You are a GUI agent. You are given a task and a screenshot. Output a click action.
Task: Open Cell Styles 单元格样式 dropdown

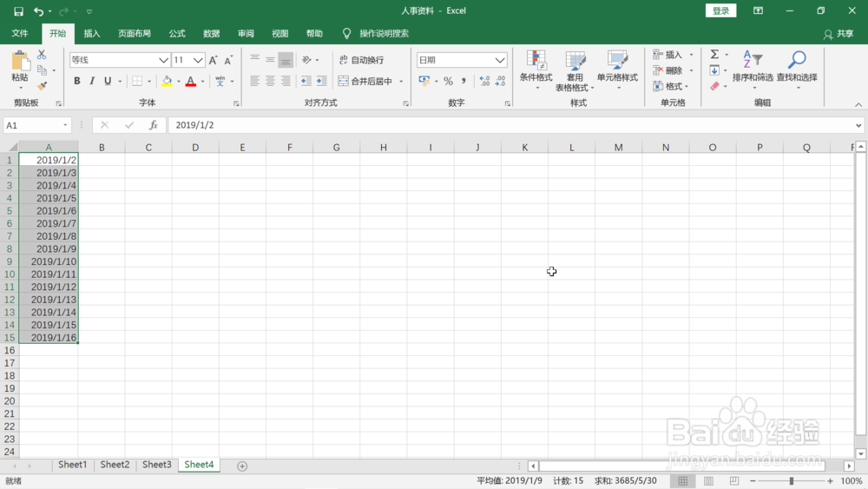tap(617, 71)
